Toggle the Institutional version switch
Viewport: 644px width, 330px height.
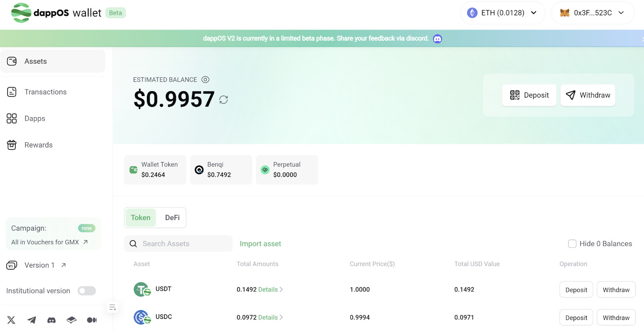pos(87,291)
